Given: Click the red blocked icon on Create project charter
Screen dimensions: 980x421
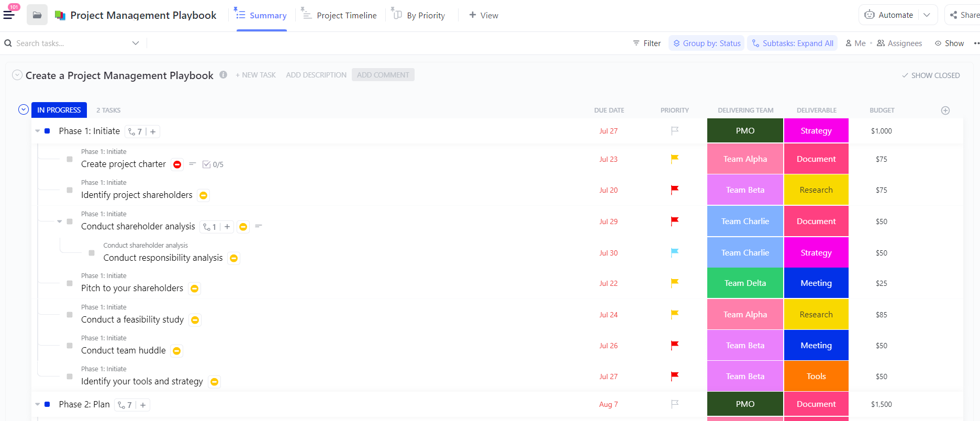Looking at the screenshot, I should pos(177,164).
